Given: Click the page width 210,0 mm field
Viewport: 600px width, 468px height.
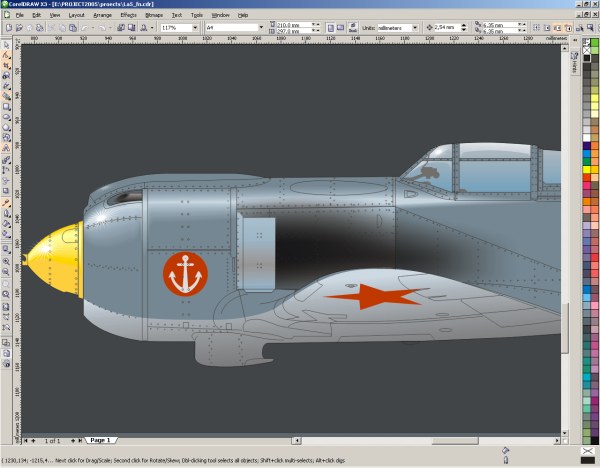Looking at the screenshot, I should click(293, 25).
